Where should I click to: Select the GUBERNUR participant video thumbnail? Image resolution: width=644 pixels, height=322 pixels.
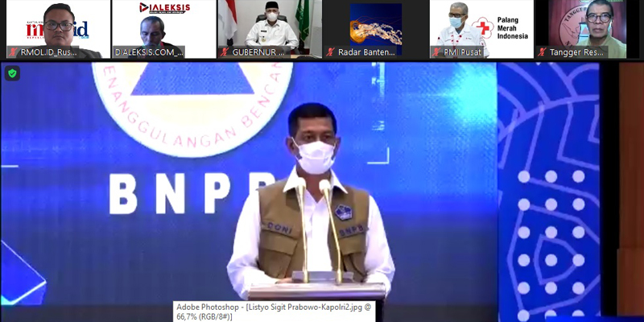[x=270, y=24]
